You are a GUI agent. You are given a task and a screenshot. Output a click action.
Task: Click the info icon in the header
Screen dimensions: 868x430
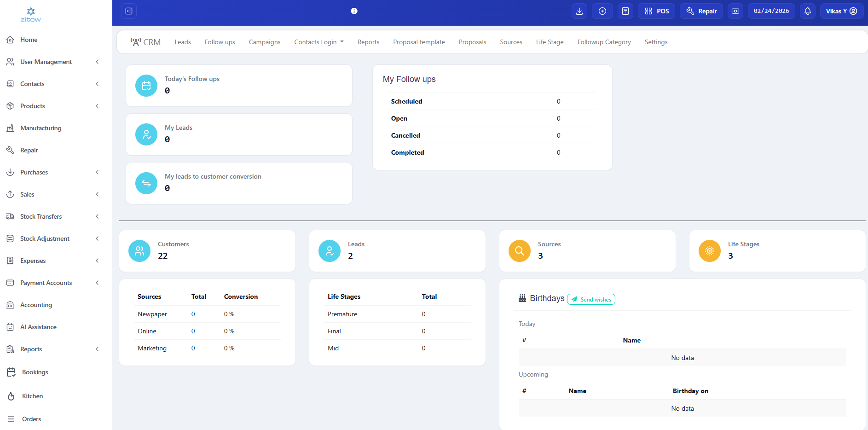(354, 11)
